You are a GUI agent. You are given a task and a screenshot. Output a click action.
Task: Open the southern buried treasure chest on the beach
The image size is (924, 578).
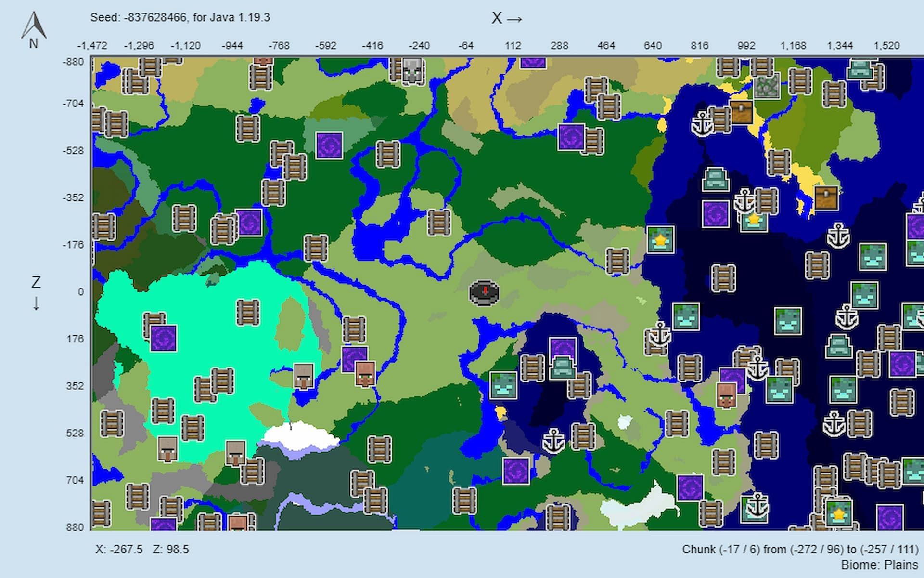click(x=826, y=198)
